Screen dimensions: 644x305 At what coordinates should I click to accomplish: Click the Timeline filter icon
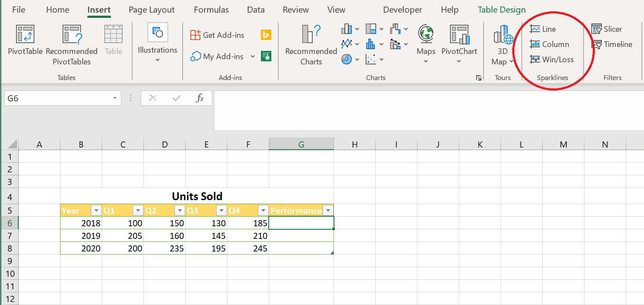tap(612, 44)
